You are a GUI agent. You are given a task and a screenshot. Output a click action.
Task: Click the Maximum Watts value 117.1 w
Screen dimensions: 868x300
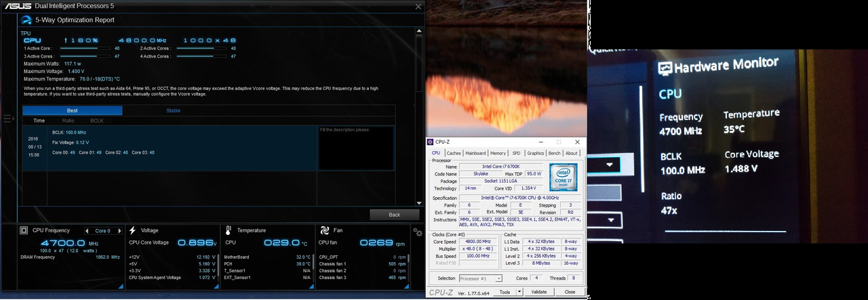[73, 64]
